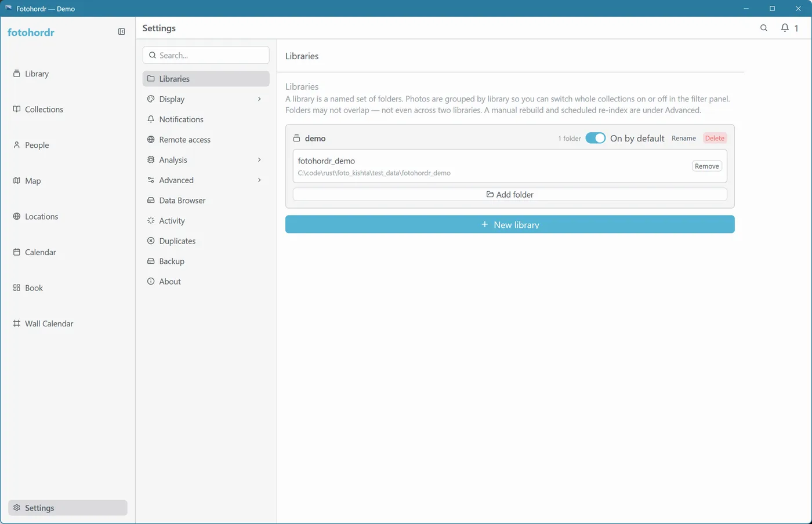Click the Backup drive icon
Viewport: 812px width, 524px height.
click(x=151, y=261)
